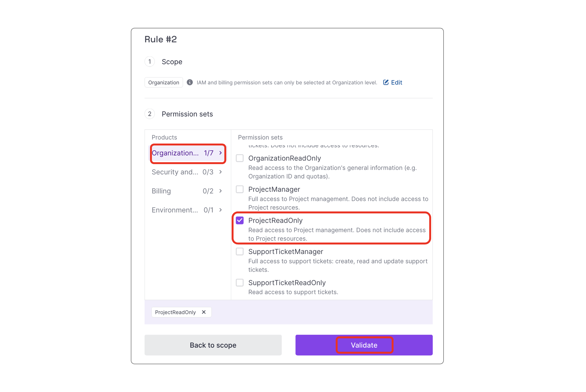Click the ProjectReadOnly checkbox to deselect
The height and width of the screenshot is (392, 586).
click(241, 220)
